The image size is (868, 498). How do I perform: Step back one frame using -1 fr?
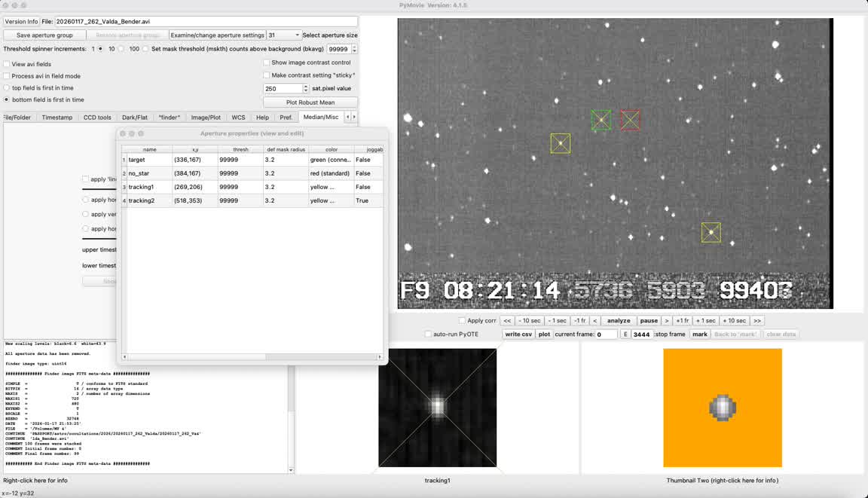pyautogui.click(x=579, y=321)
